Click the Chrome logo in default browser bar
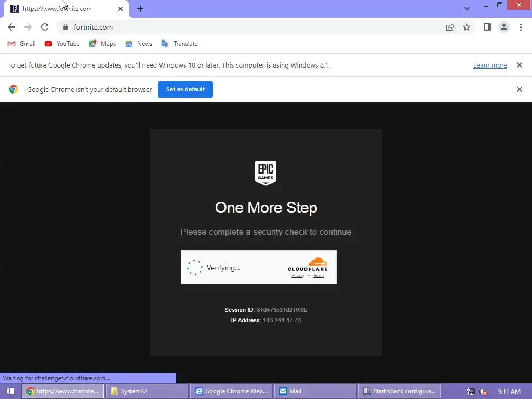 click(14, 89)
